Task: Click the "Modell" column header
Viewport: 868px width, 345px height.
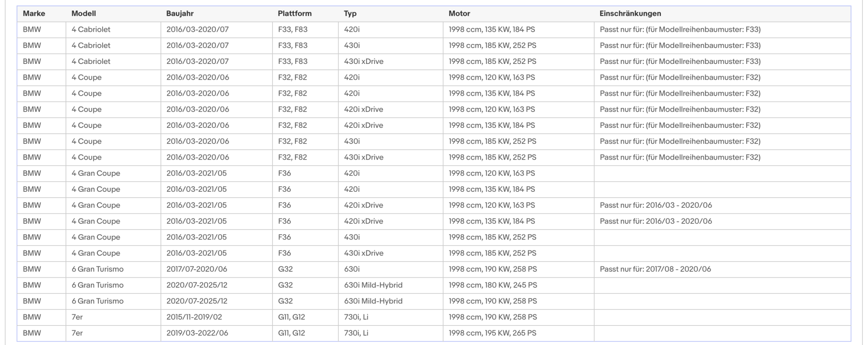Action: [83, 14]
